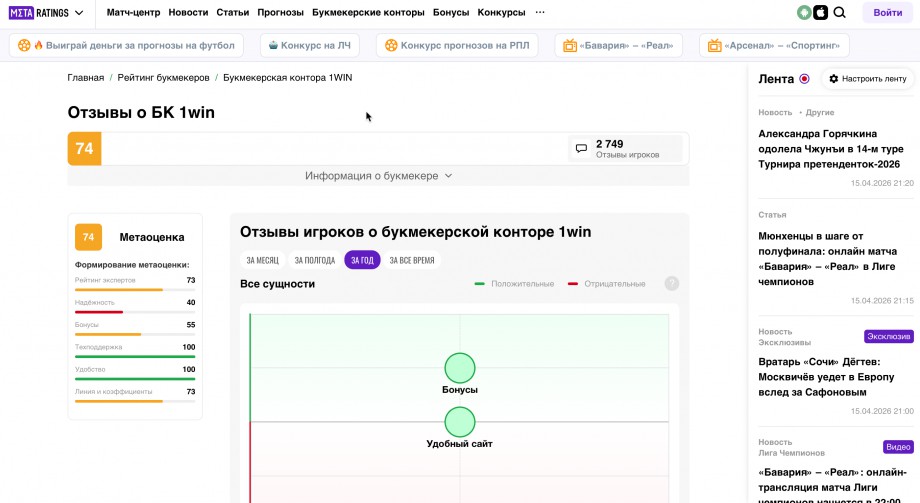Open the Прогнозы menu item
Screen dimensions: 920x503
[x=280, y=12]
